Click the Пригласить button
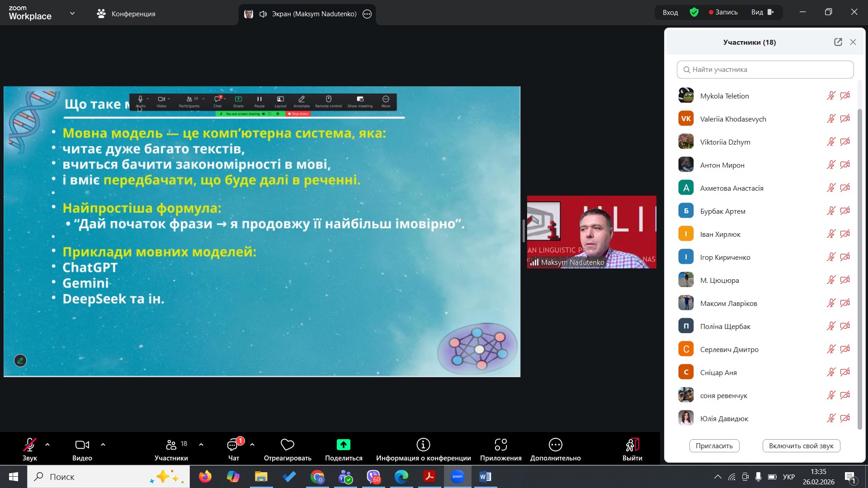The image size is (868, 488). point(714,446)
